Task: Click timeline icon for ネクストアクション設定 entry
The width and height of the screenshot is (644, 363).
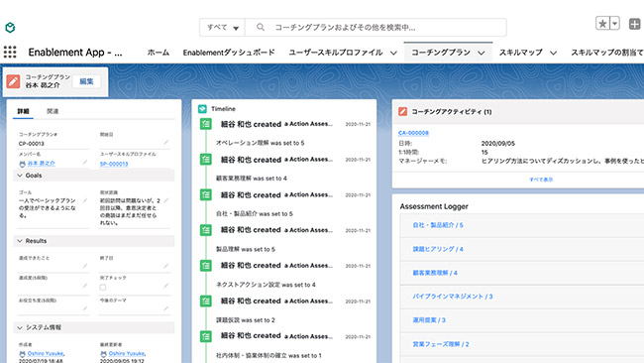Action: click(206, 266)
